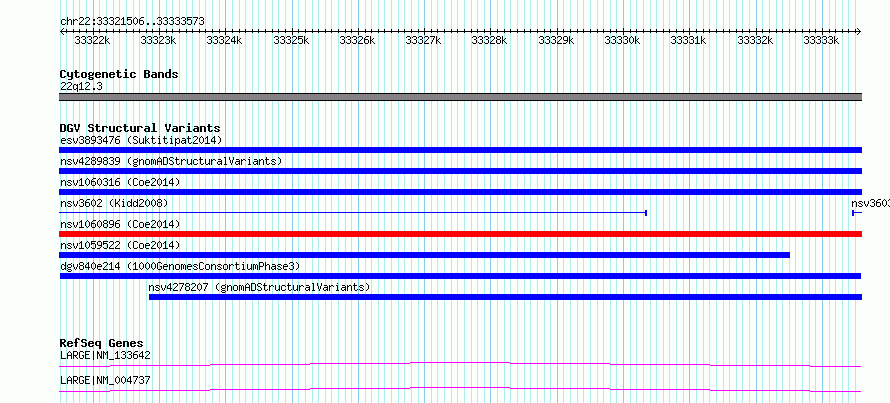Click the esv3893476 variant bar
890x403 pixels.
coord(460,150)
